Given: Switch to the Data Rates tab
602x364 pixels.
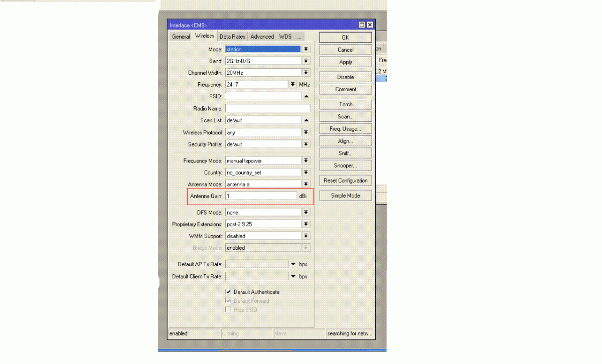Looking at the screenshot, I should 232,37.
